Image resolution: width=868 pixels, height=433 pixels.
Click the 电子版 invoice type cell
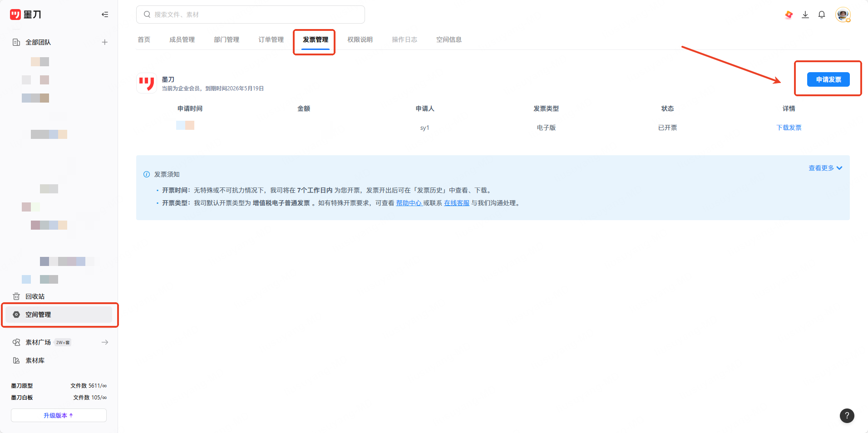pos(546,128)
